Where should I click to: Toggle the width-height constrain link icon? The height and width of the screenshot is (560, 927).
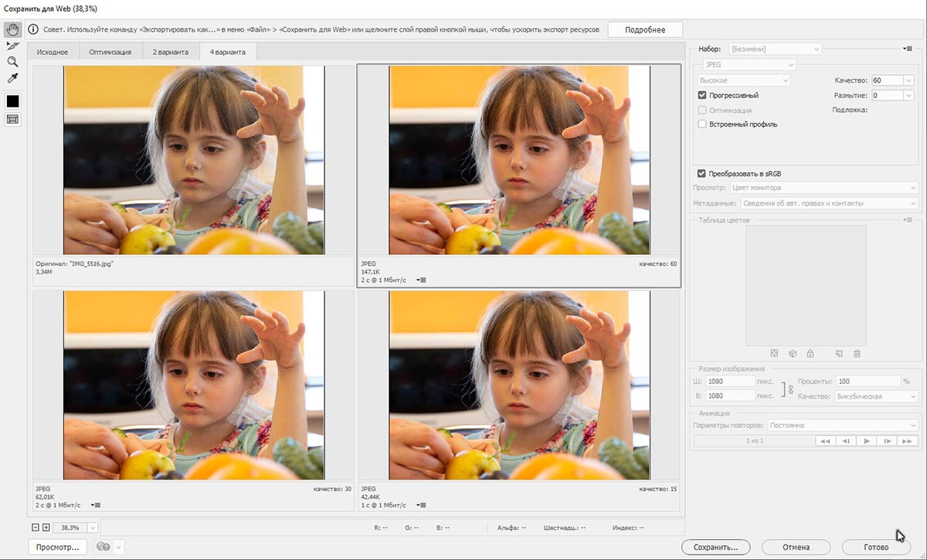coord(789,389)
